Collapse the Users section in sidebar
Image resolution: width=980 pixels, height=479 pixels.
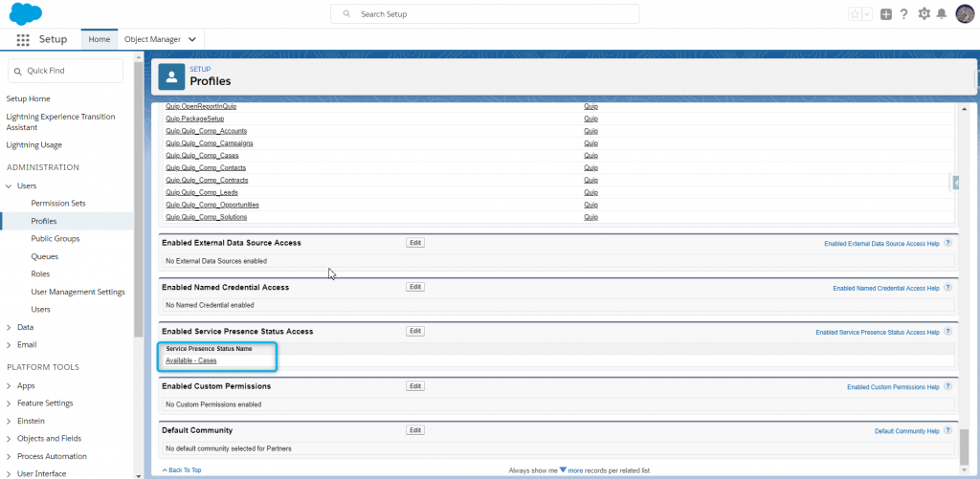click(10, 185)
